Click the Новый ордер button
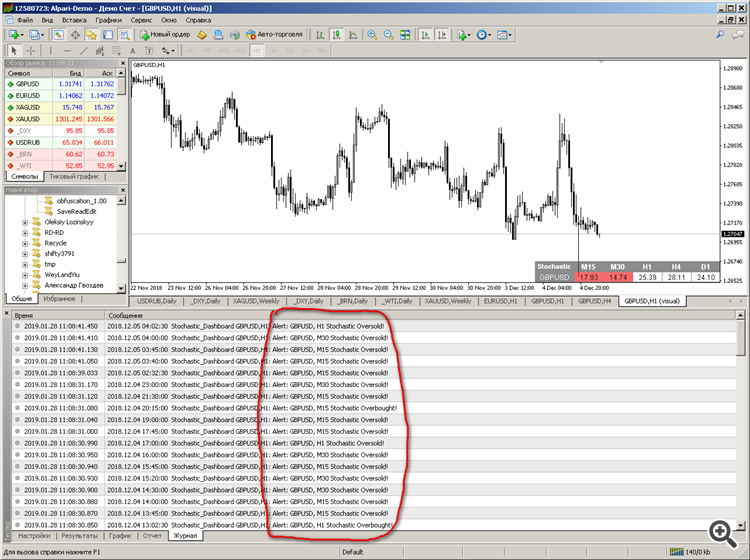Screen dimensions: 750x560 point(165,35)
